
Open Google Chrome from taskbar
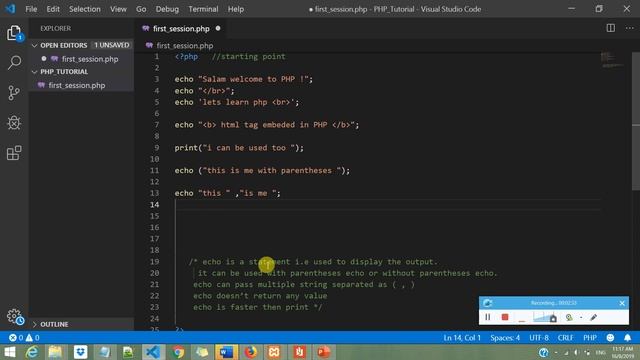178,352
